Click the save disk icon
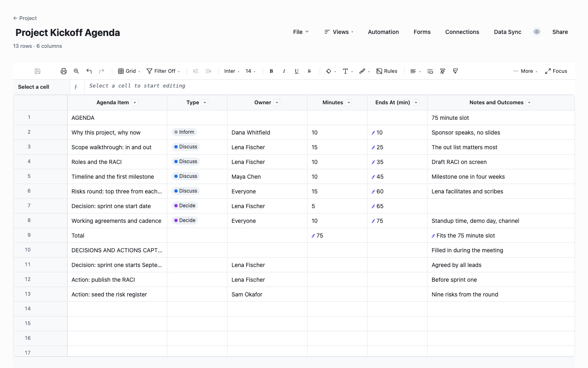 point(38,71)
